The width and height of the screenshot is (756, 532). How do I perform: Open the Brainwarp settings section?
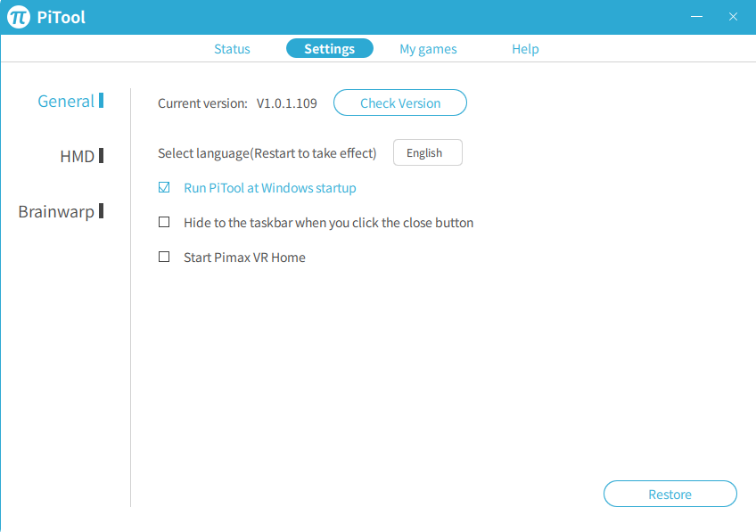(x=61, y=211)
